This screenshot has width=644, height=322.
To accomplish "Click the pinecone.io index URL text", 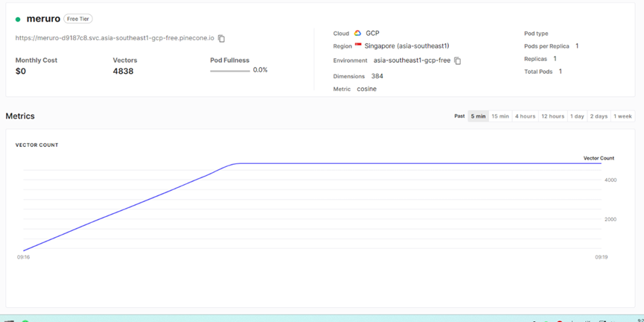I will click(x=115, y=38).
